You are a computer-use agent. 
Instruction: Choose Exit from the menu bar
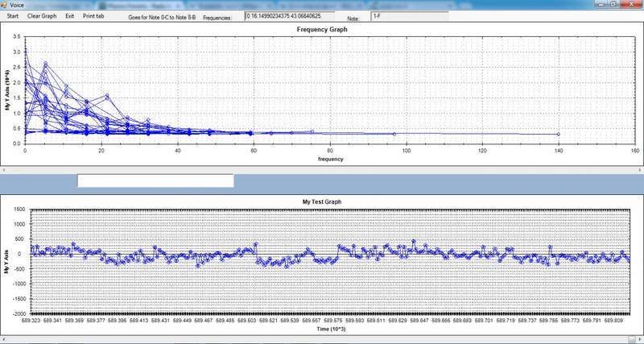[x=70, y=16]
